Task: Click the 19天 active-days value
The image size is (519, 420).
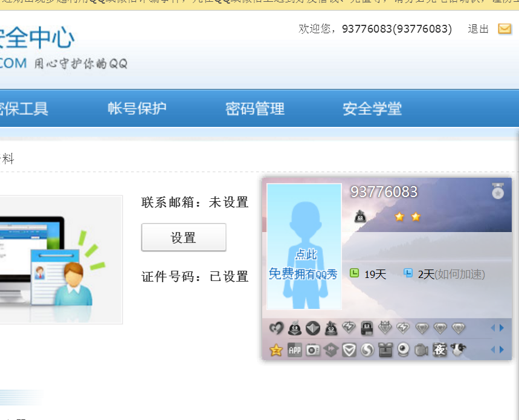Action: [x=375, y=274]
